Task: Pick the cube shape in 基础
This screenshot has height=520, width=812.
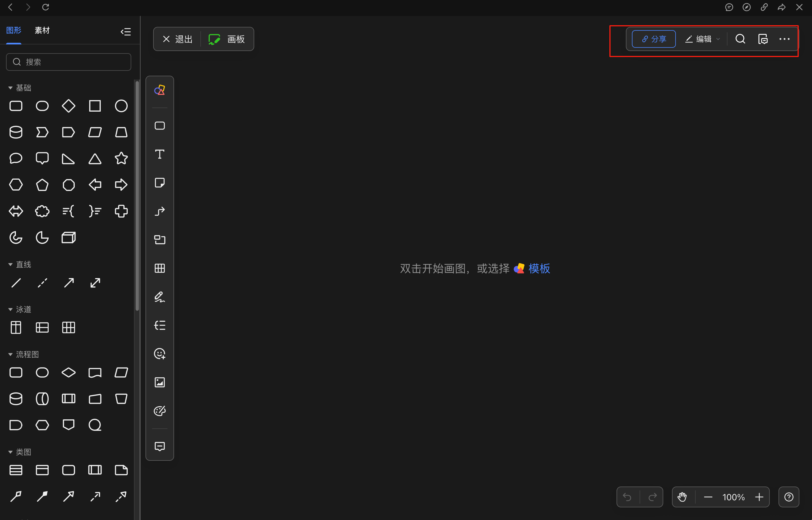Action: [69, 238]
